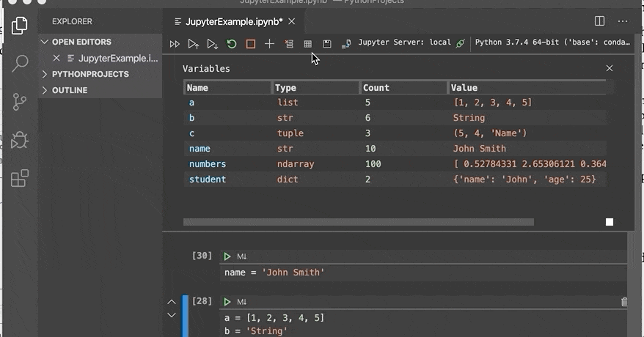644x337 pixels.
Task: Interrupt the kernel with the stop icon
Action: tap(251, 44)
